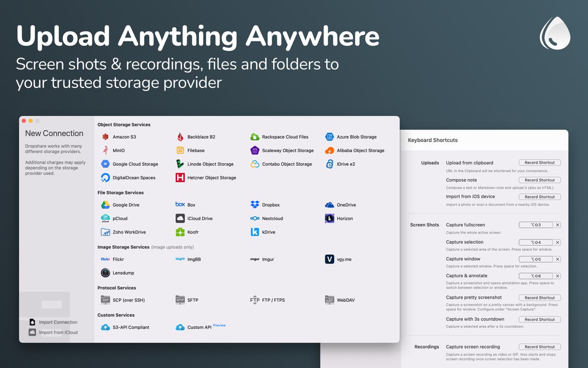Viewport: 588px width, 368px height.
Task: Select the vgy.me icon
Action: [x=329, y=259]
